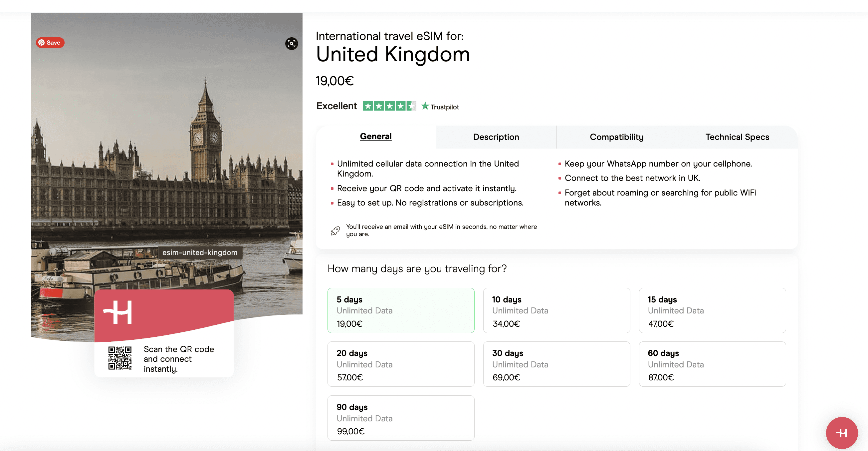The image size is (868, 451).
Task: Open the red Holafly chat bubble
Action: 841,433
